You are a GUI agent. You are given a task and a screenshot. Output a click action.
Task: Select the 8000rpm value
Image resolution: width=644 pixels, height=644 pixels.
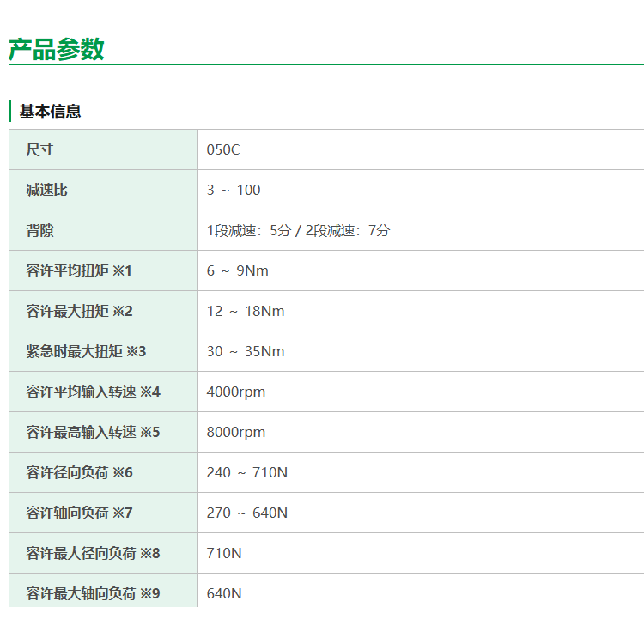pyautogui.click(x=236, y=432)
